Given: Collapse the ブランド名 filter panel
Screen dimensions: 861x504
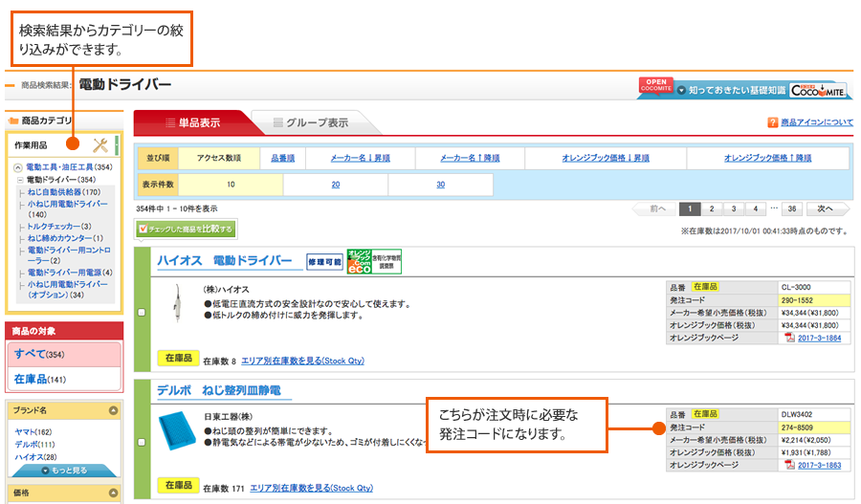Looking at the screenshot, I should 113,410.
